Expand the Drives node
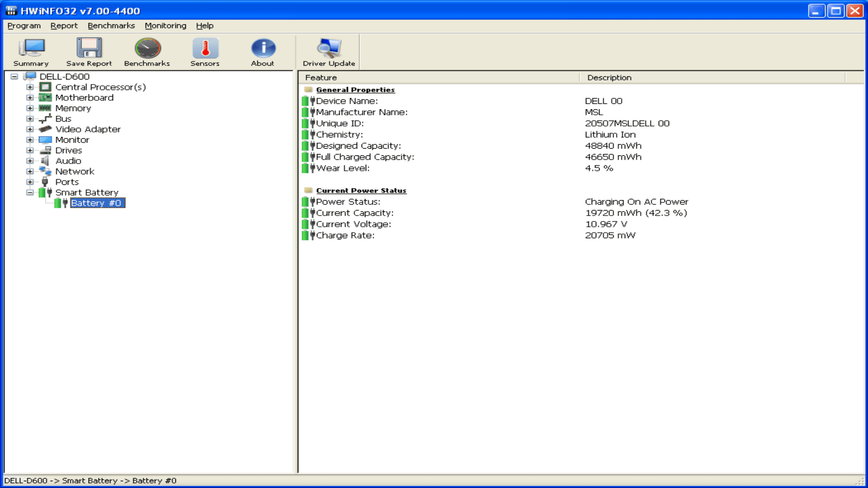This screenshot has height=488, width=868. 30,150
